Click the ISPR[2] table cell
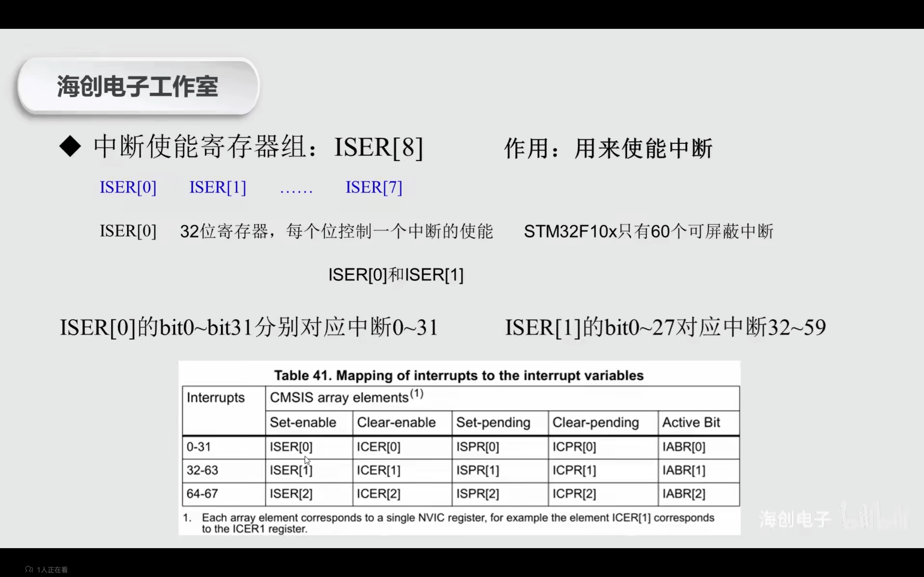This screenshot has height=577, width=924. pyautogui.click(x=477, y=494)
